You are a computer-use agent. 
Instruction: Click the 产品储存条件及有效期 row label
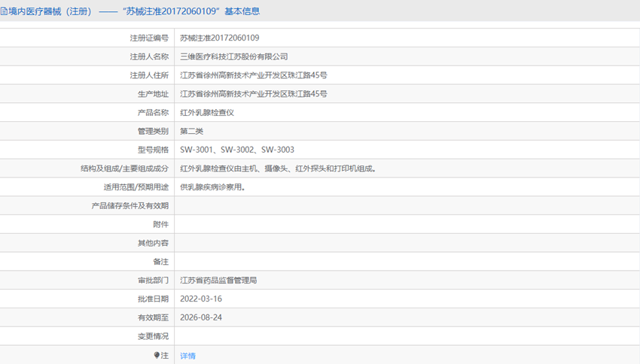pyautogui.click(x=130, y=205)
